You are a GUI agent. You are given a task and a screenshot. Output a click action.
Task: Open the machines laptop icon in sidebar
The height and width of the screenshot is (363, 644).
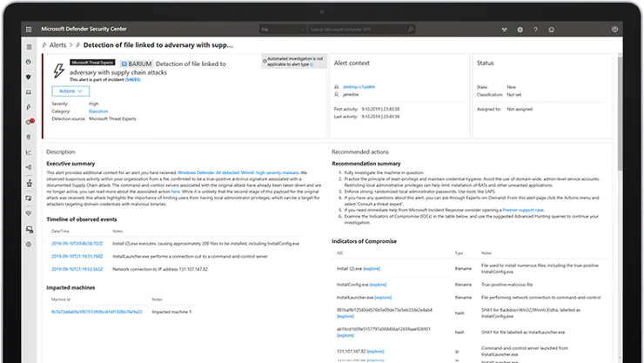click(29, 92)
